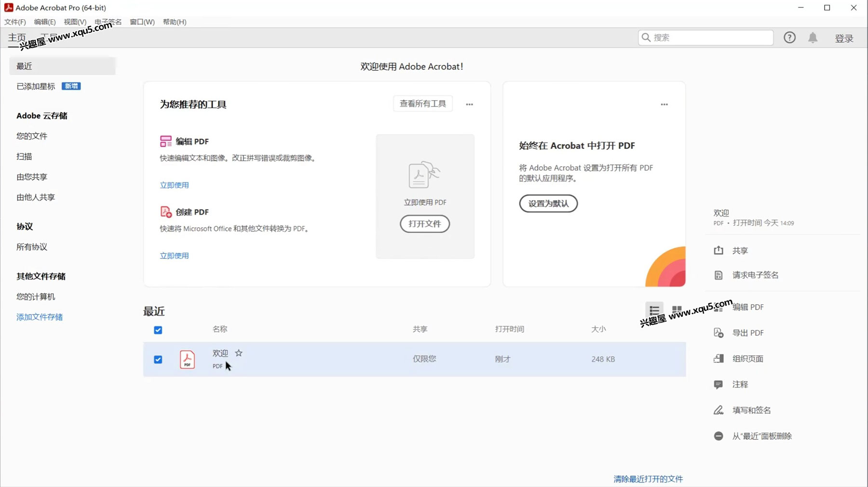Click 清除最近打开的文件 link

[x=648, y=479]
